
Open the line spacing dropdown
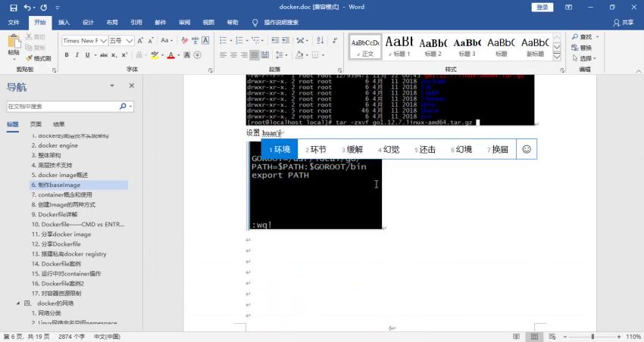[281, 55]
